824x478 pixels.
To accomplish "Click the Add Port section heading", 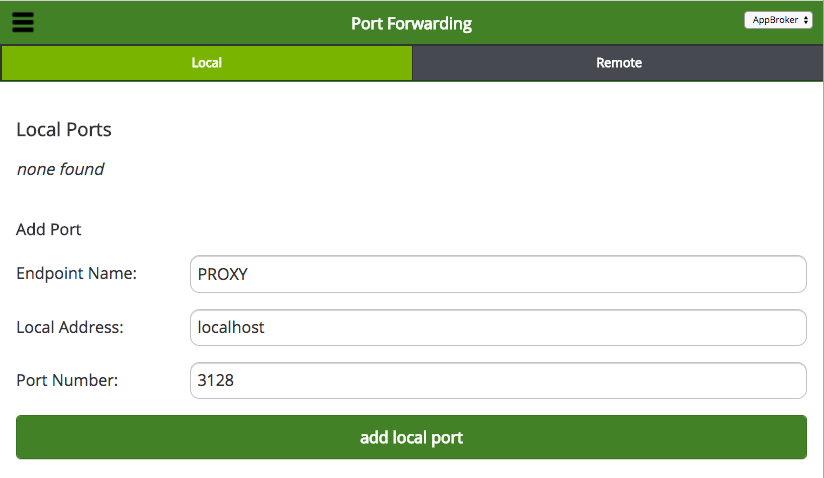I will [x=48, y=230].
